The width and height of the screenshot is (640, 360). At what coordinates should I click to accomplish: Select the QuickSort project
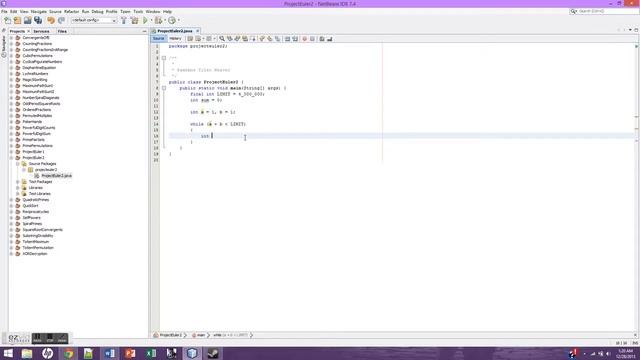[30, 206]
